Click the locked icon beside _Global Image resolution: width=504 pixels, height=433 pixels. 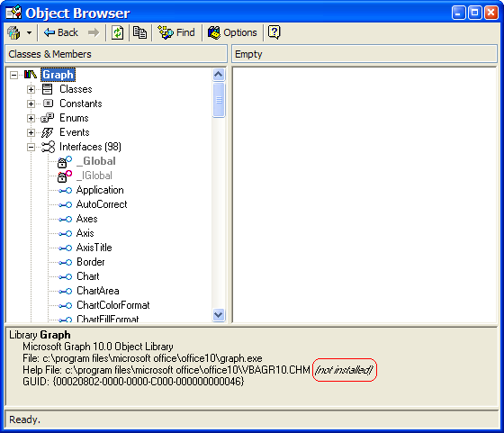click(x=65, y=162)
